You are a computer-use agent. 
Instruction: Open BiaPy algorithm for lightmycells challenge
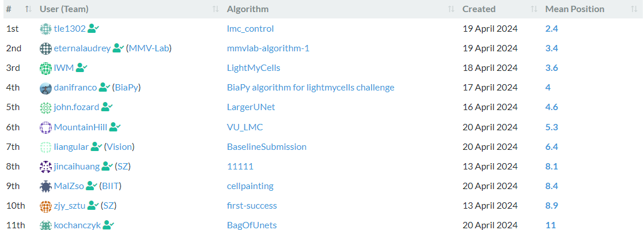[x=310, y=88]
